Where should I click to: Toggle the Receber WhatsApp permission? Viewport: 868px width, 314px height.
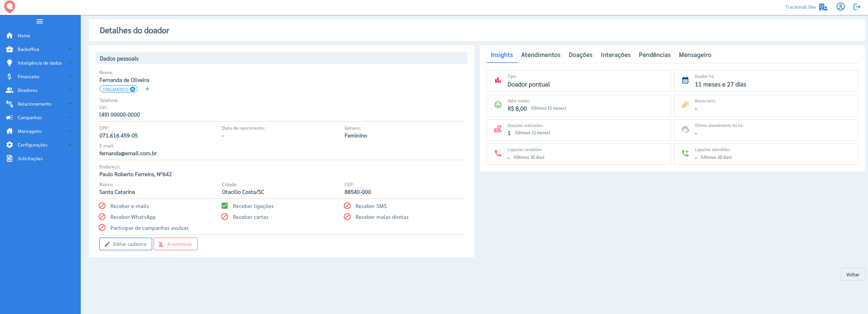click(102, 217)
